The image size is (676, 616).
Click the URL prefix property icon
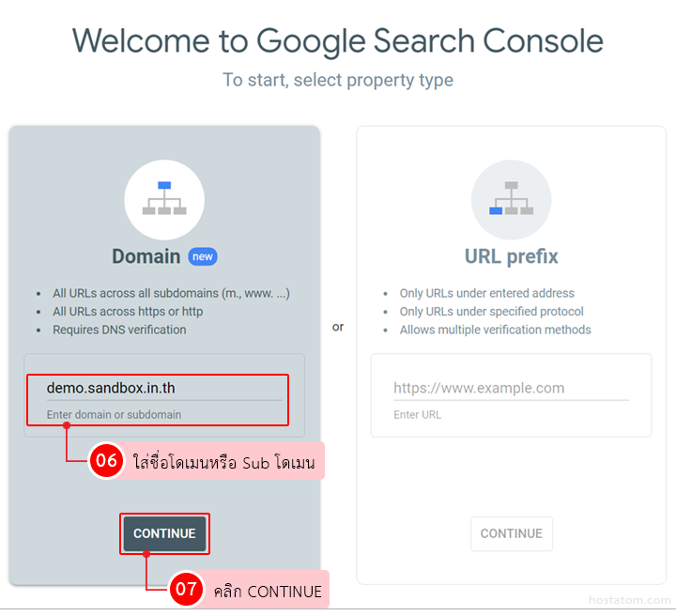tap(511, 198)
